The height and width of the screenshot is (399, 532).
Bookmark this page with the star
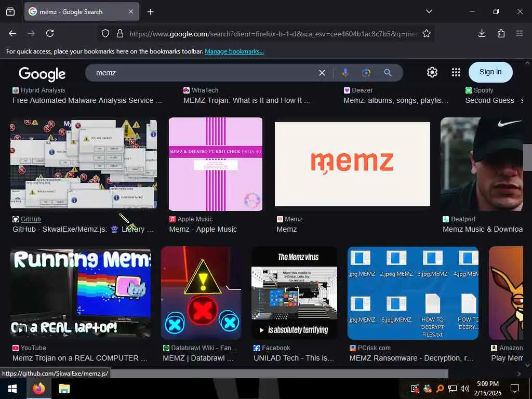click(427, 34)
